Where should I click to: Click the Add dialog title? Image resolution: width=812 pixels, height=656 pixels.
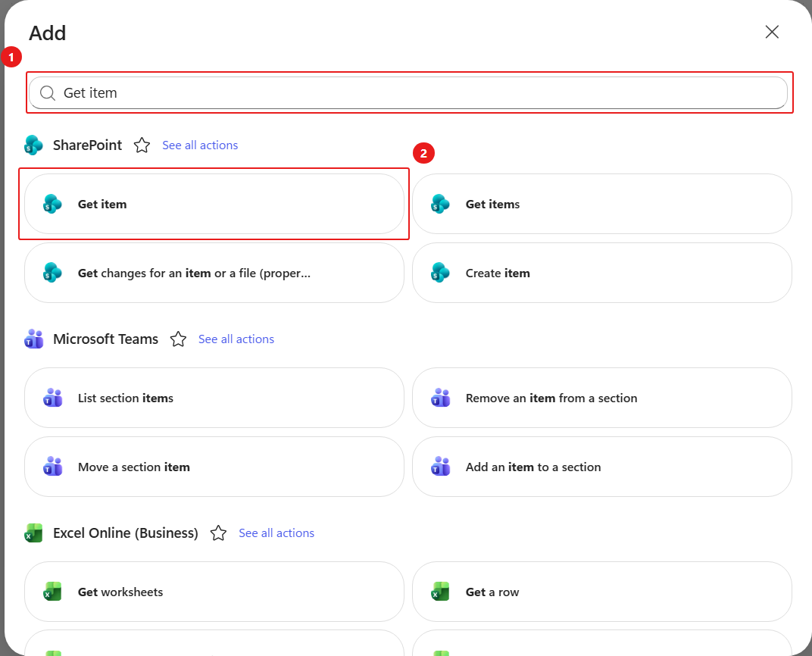pos(47,33)
